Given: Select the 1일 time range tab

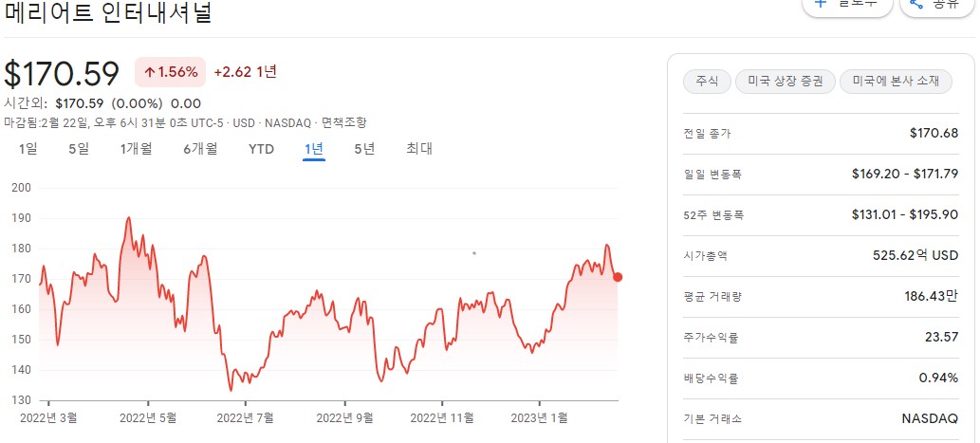Looking at the screenshot, I should [28, 149].
